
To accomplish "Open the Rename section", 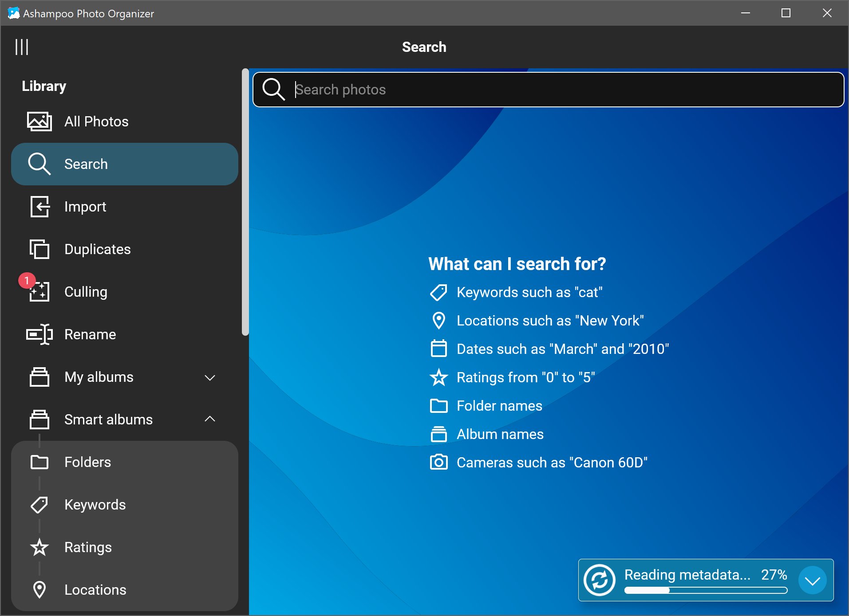I will tap(125, 334).
